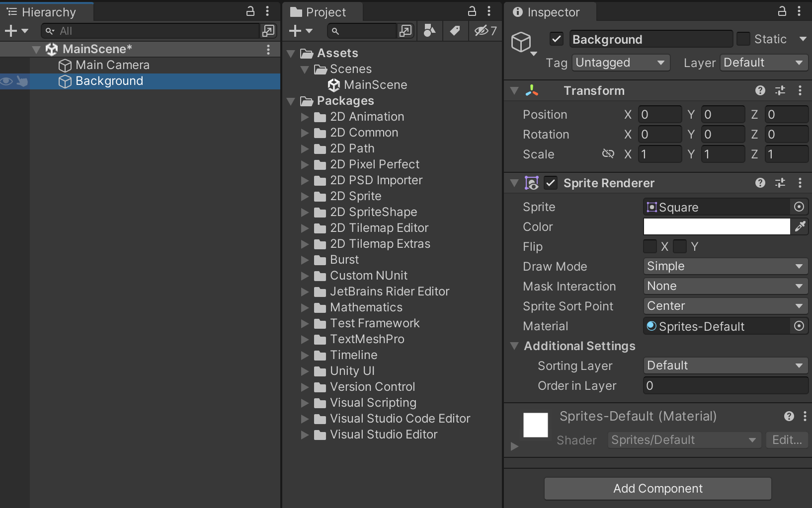Toggle Scale constrained proportions link icon
The width and height of the screenshot is (812, 508).
tap(608, 154)
